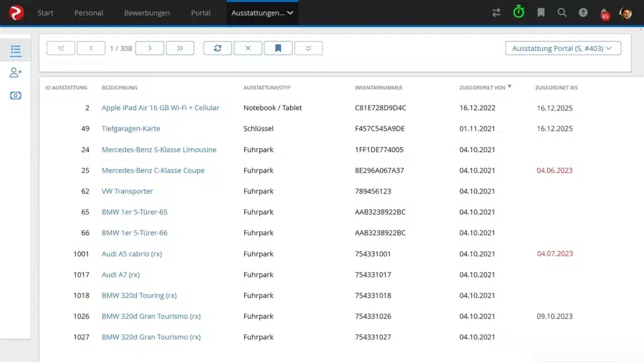
Task: Click inventory number C81E728D9D4C
Action: (x=380, y=108)
